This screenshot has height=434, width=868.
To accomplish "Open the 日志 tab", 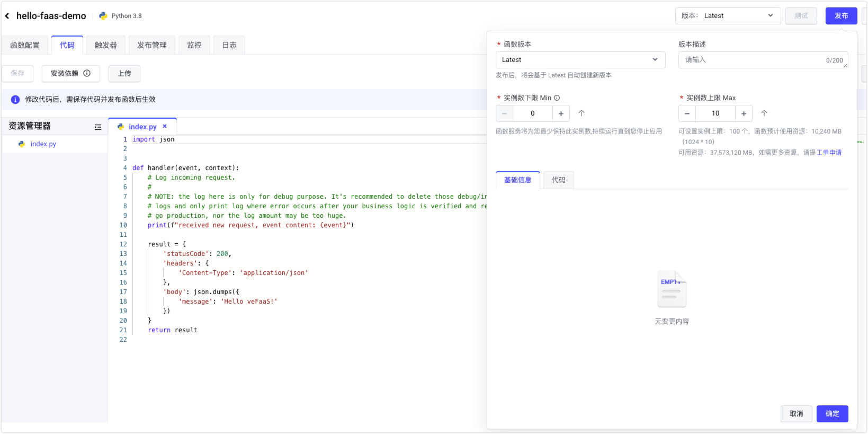I will coord(229,45).
